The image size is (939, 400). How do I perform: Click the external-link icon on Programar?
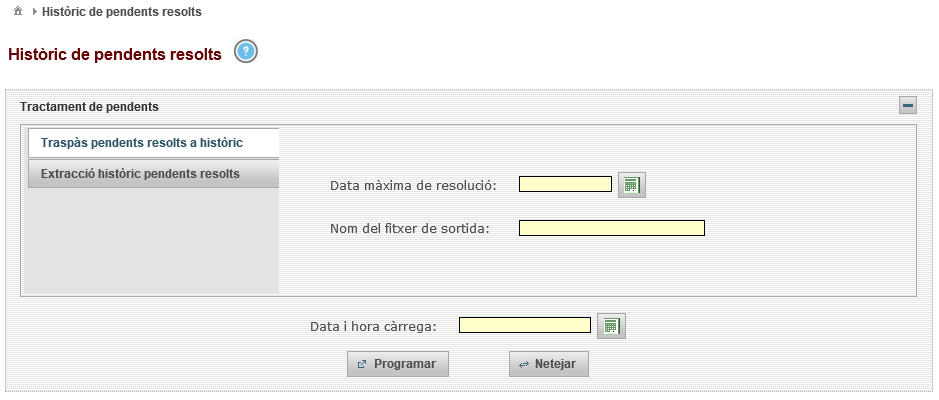362,364
